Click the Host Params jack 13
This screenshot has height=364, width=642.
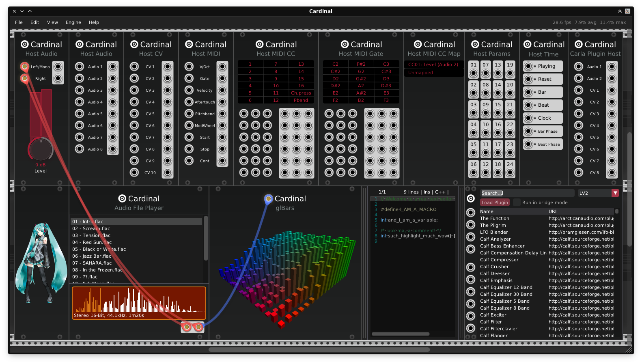tap(498, 73)
